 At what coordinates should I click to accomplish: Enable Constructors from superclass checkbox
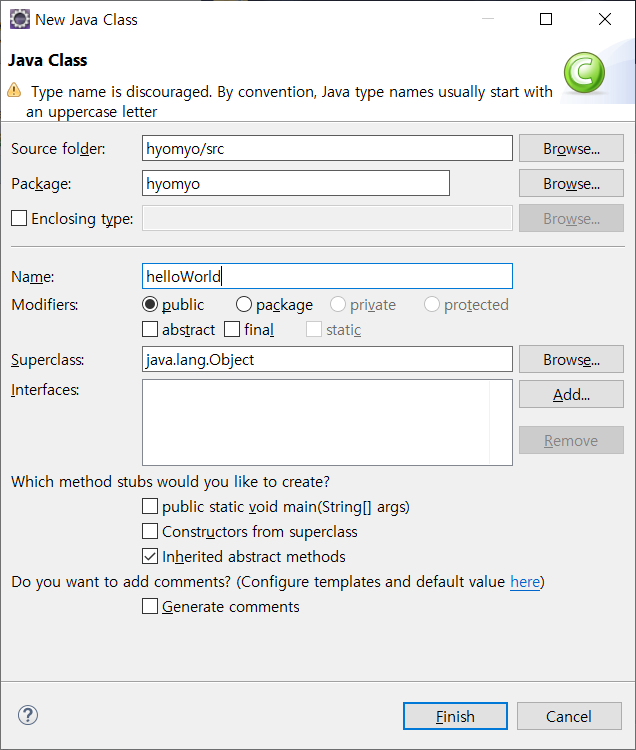point(150,531)
